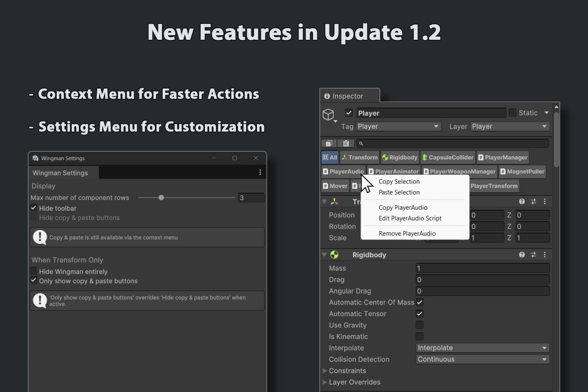Click the GameObject cube icon
The height and width of the screenshot is (392, 588).
(x=328, y=115)
